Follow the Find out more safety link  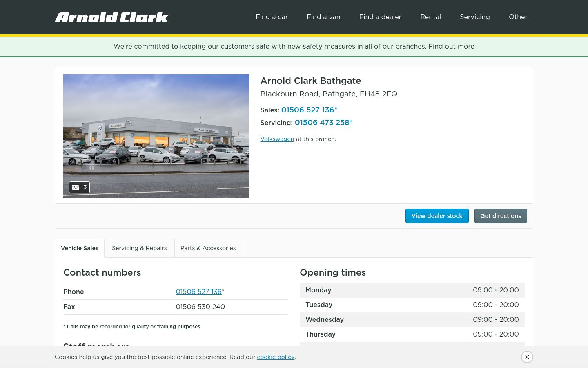pos(451,47)
